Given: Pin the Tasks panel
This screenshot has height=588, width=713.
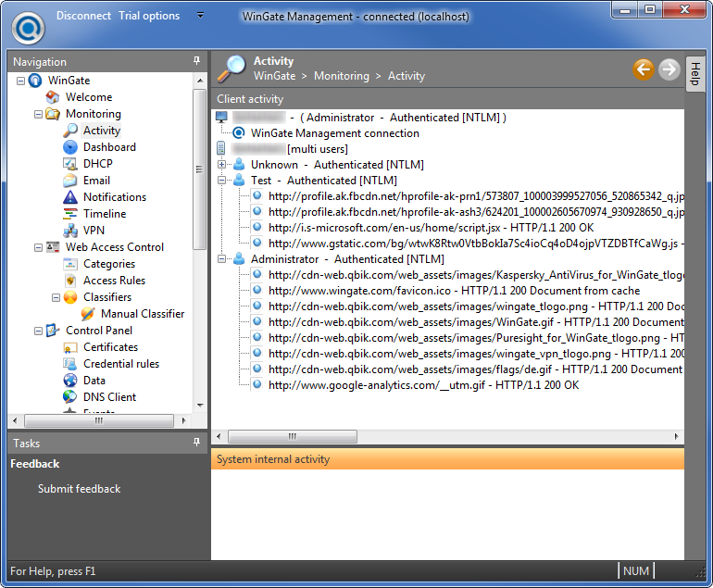Looking at the screenshot, I should [x=196, y=442].
